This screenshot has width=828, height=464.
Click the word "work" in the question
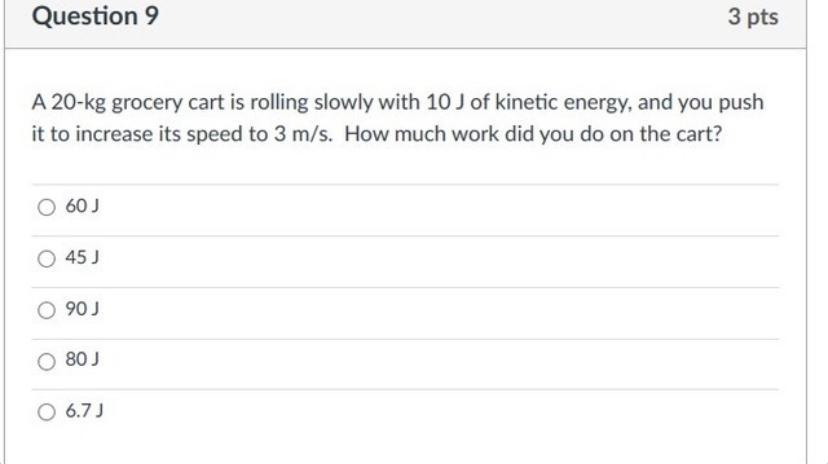click(446, 135)
